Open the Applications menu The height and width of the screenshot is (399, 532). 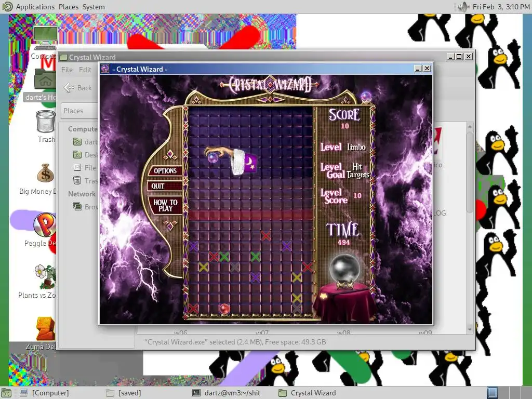[x=35, y=7]
